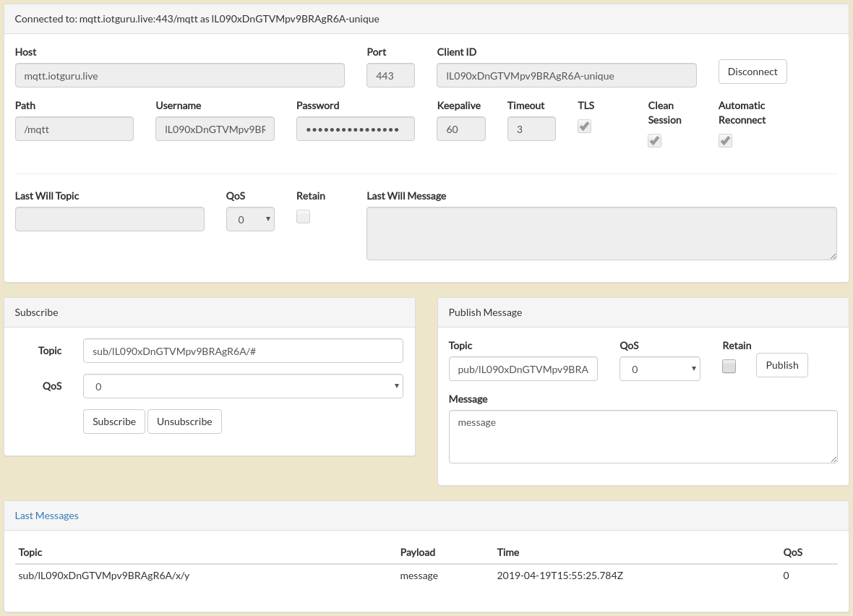Click the publish Message text area

click(x=643, y=437)
